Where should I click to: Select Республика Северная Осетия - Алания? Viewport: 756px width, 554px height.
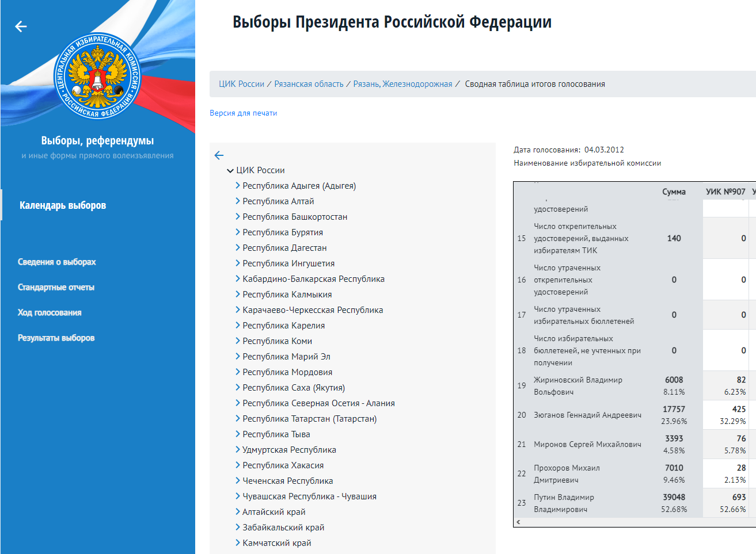[x=318, y=403]
